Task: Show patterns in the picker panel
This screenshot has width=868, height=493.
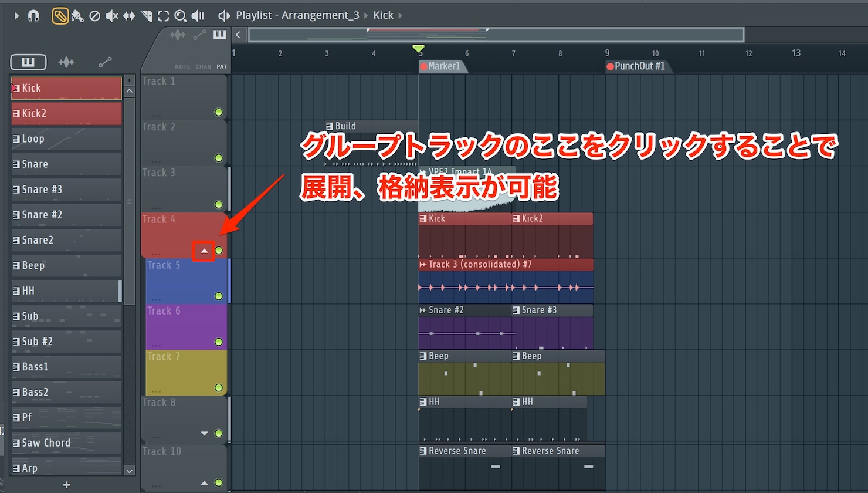Action: click(x=28, y=62)
